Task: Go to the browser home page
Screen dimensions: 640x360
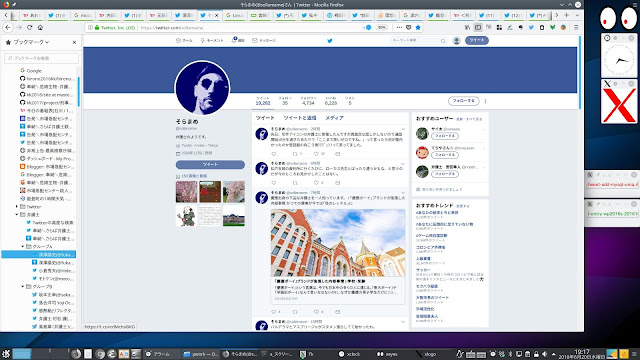Action: click(40, 27)
